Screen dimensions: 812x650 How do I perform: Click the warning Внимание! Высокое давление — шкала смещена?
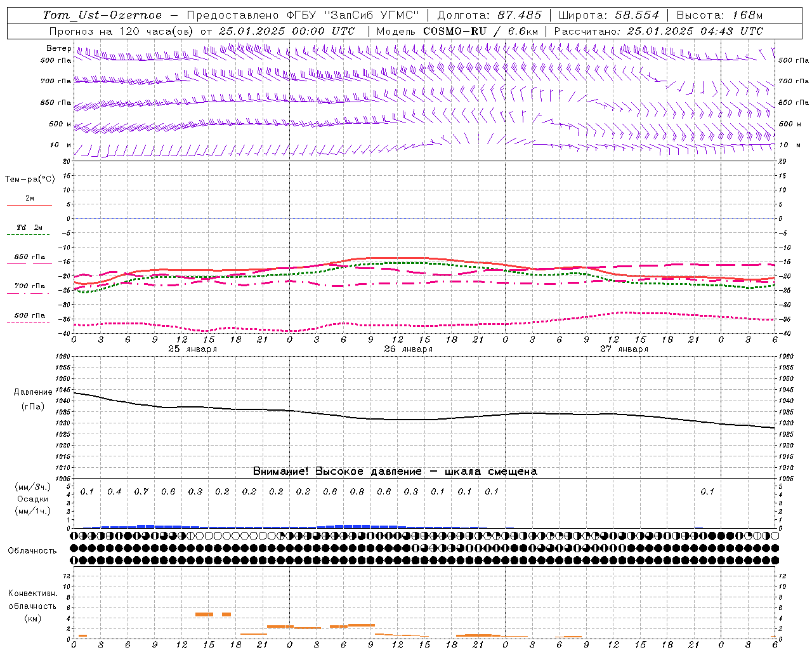[395, 472]
